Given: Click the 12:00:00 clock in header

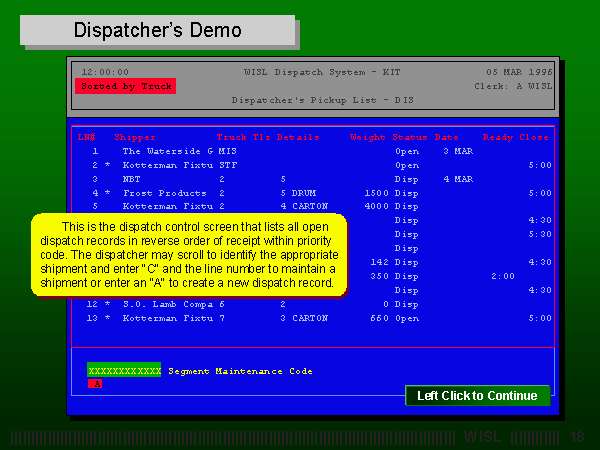Looking at the screenshot, I should tap(105, 72).
